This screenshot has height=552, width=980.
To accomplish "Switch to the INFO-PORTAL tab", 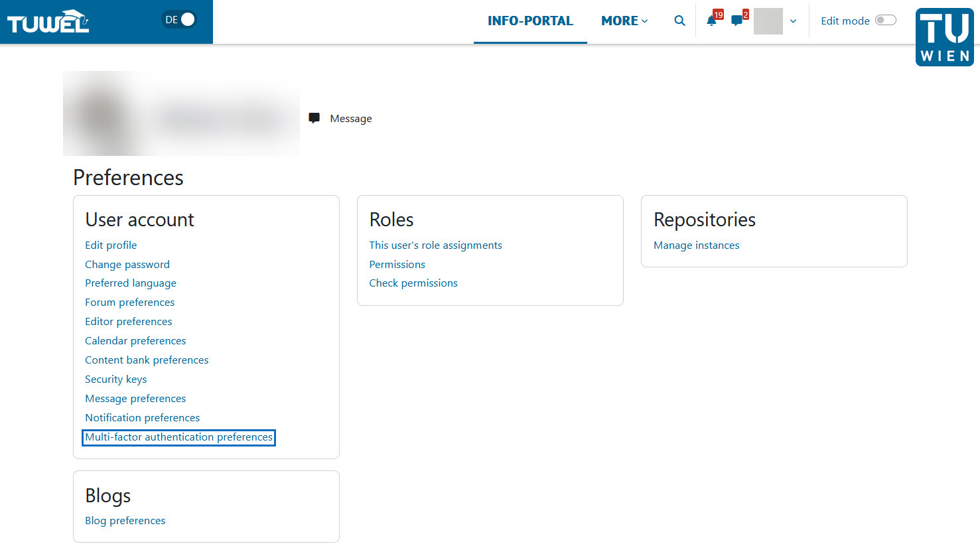I will [530, 21].
